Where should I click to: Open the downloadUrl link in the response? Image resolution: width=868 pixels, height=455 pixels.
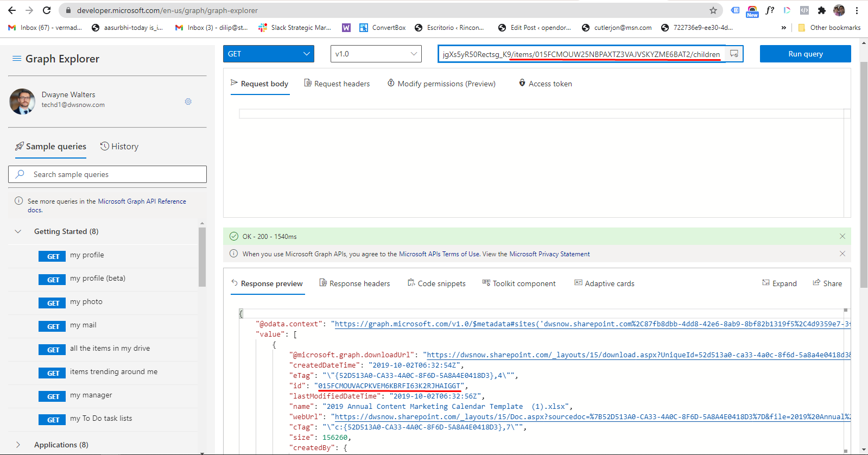639,355
